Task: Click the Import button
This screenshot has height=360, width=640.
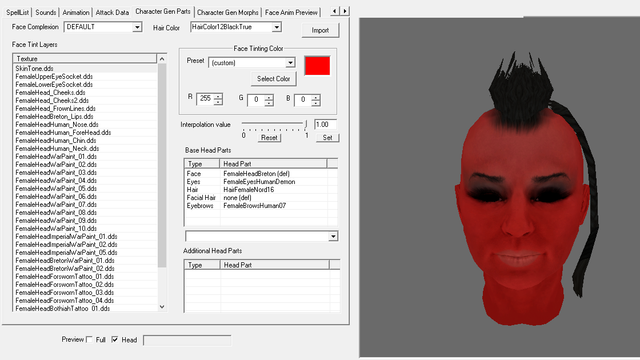Action: [x=320, y=30]
